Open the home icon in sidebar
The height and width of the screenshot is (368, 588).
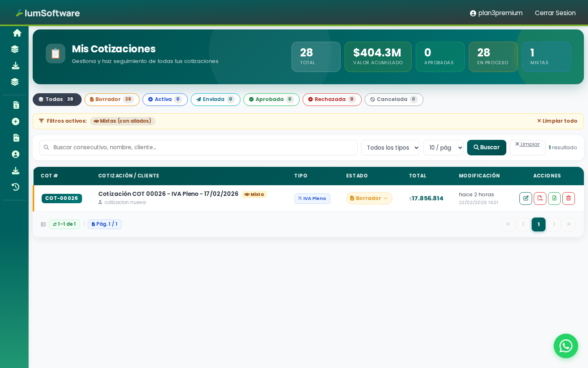(17, 33)
